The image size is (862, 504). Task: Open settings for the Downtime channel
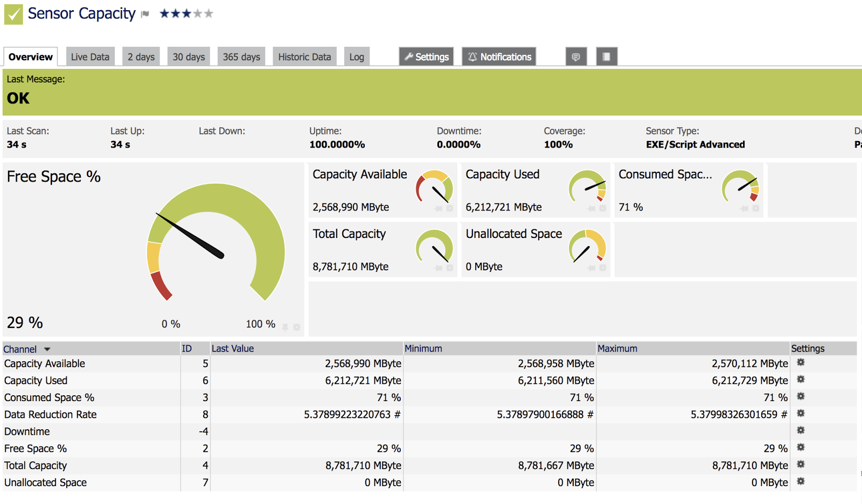tap(801, 430)
